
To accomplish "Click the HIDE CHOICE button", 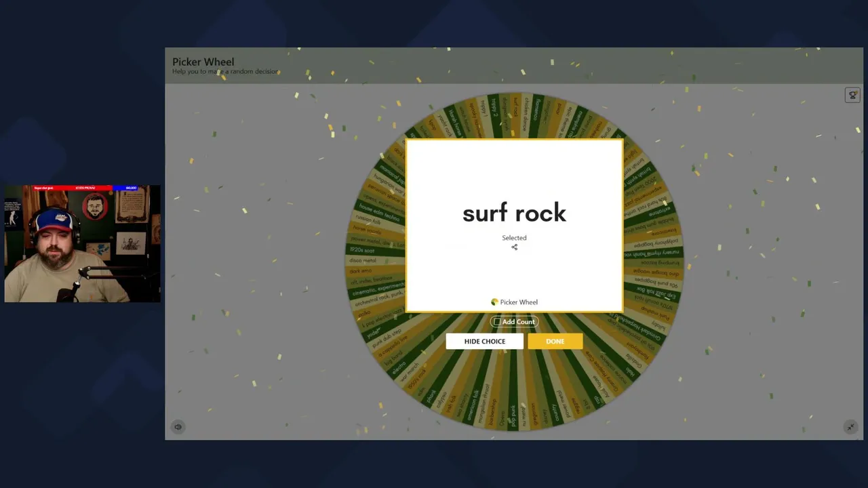I will click(x=485, y=341).
